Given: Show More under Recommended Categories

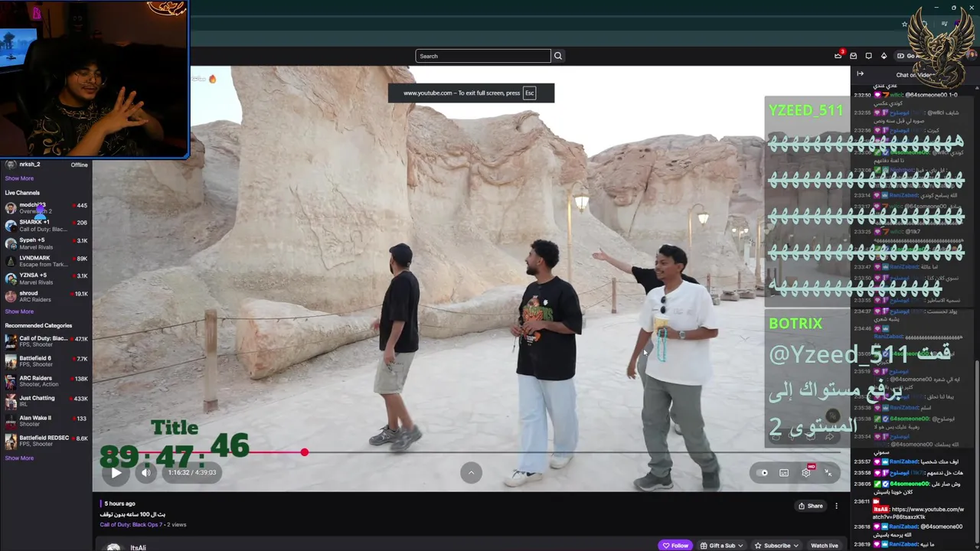Looking at the screenshot, I should (19, 458).
